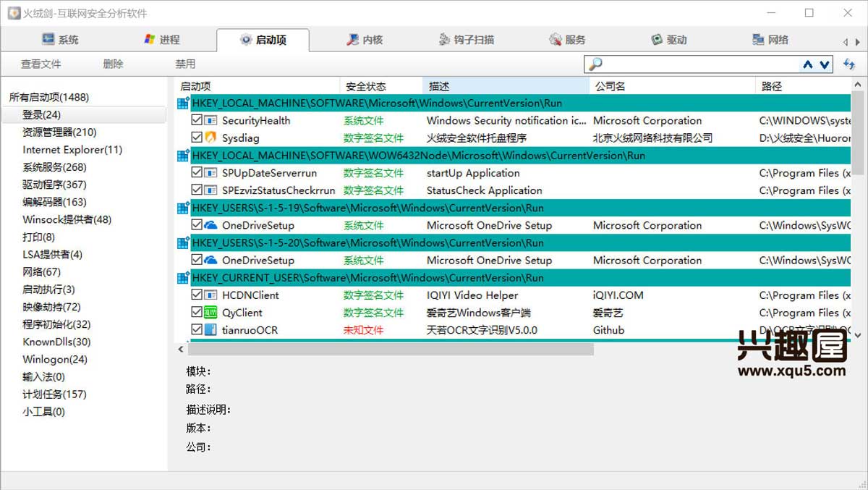
Task: Select 映像劫持(72) category
Action: click(x=51, y=307)
